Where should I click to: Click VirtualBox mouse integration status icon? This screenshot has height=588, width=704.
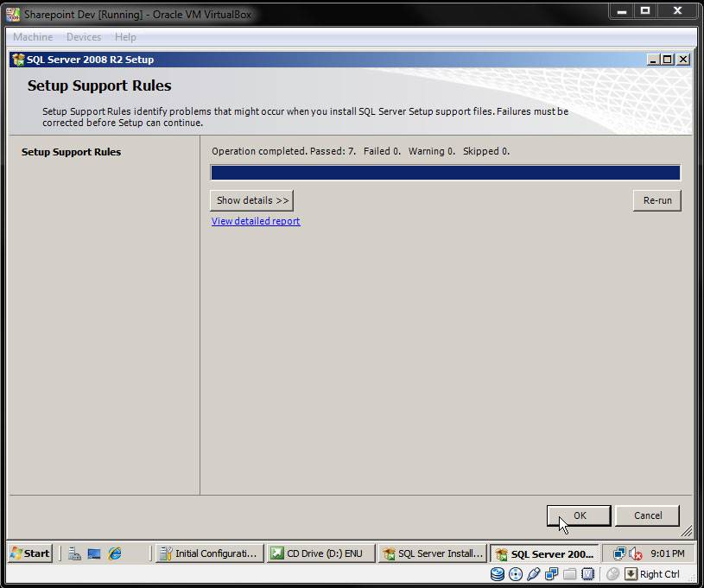point(612,574)
